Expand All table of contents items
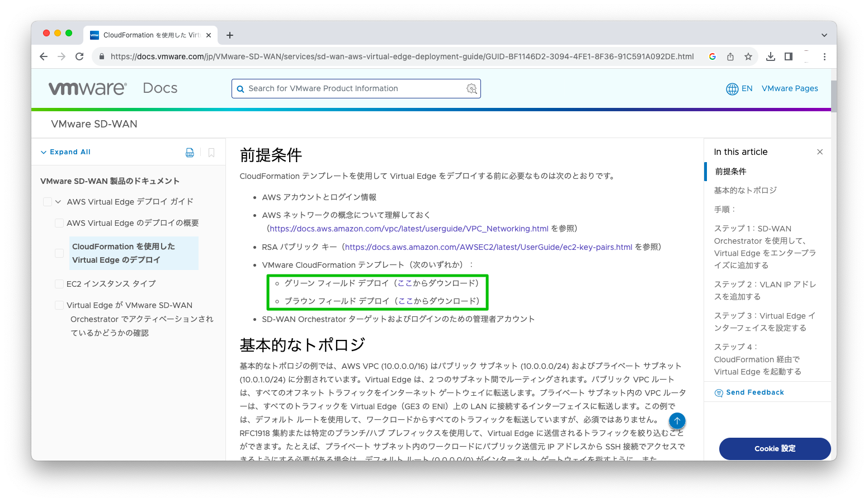Screen dimensions: 868x502 (x=65, y=152)
